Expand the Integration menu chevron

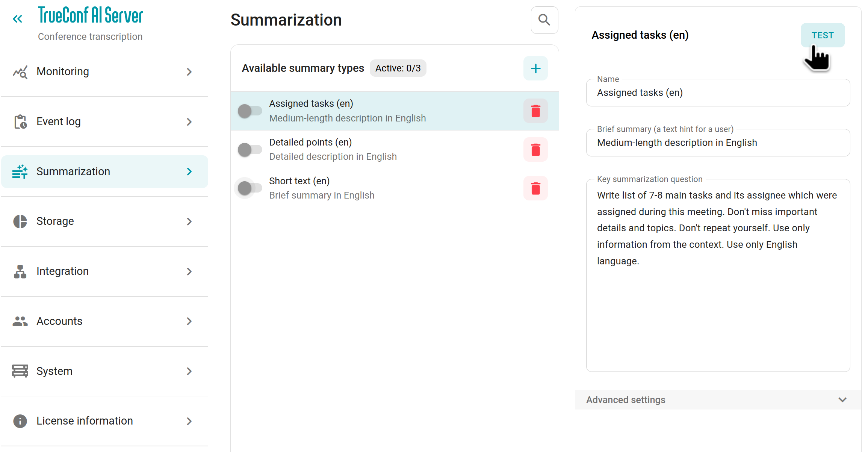[x=189, y=272]
